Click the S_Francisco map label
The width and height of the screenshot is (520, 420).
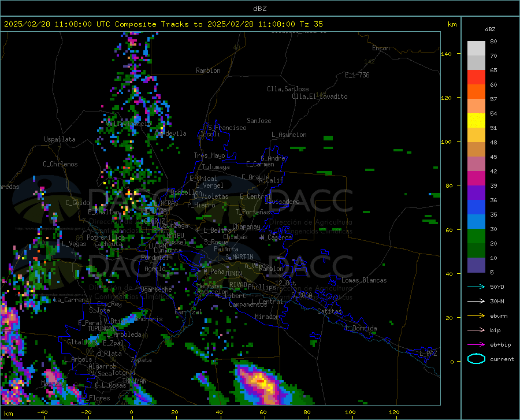point(227,128)
